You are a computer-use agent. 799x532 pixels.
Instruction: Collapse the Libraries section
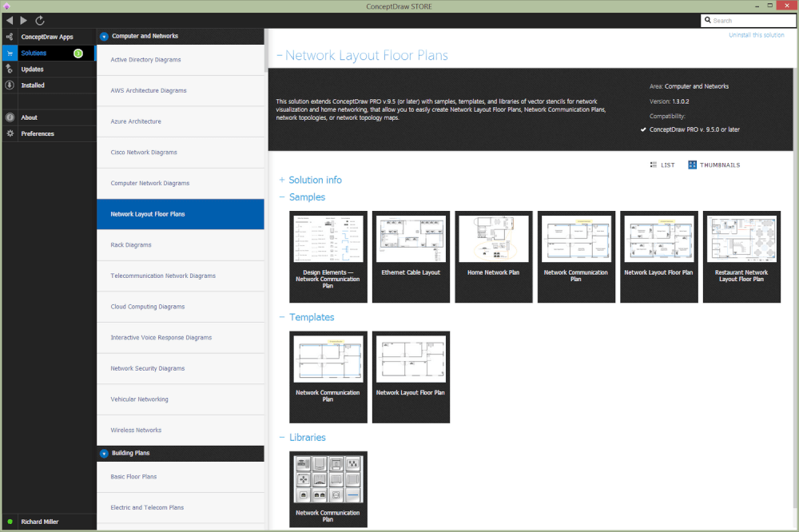tap(282, 437)
